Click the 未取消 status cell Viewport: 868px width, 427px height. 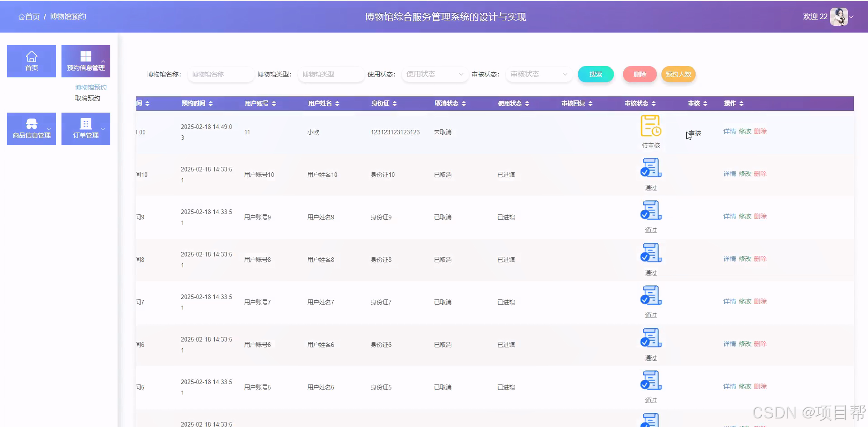(x=443, y=132)
